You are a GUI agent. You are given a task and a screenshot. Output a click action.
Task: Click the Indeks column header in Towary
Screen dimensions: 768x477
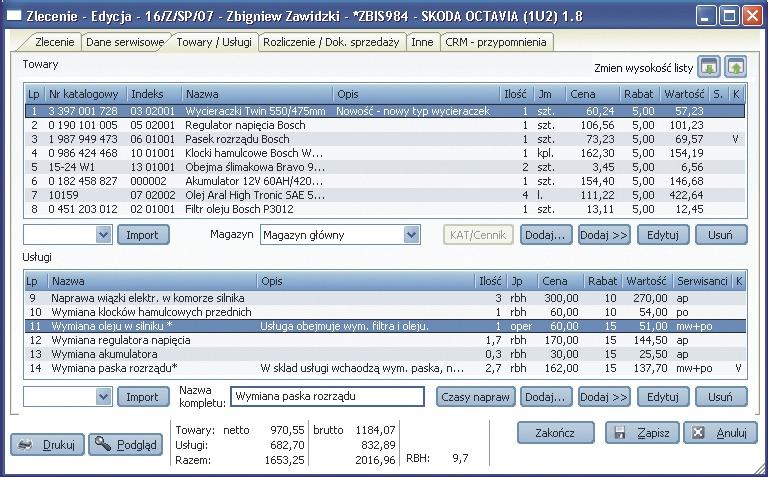coord(154,94)
